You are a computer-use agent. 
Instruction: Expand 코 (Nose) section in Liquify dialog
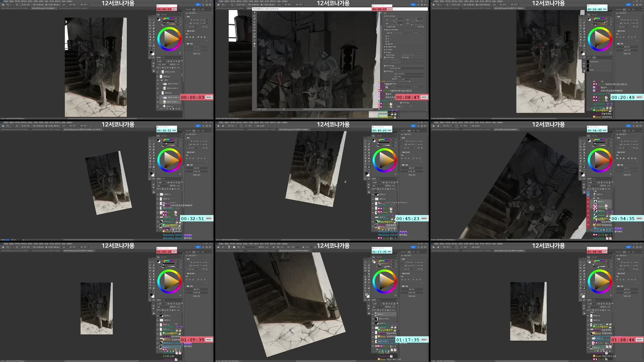(x=386, y=39)
